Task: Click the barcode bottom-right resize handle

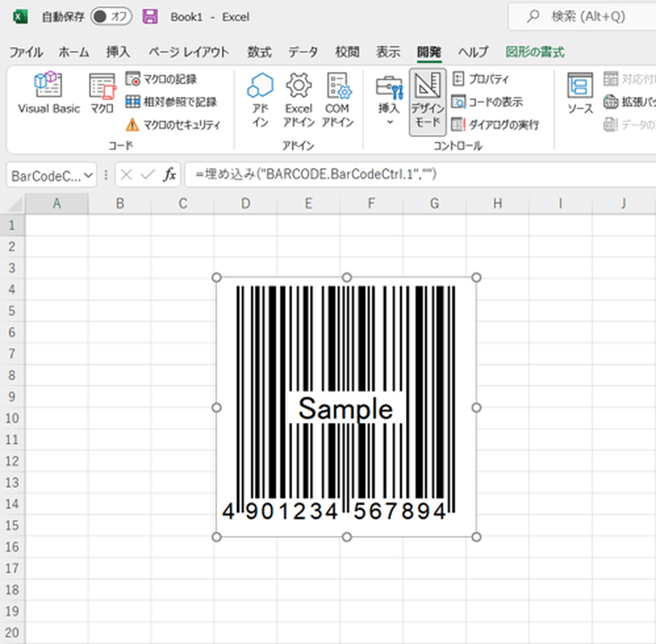Action: pos(476,537)
